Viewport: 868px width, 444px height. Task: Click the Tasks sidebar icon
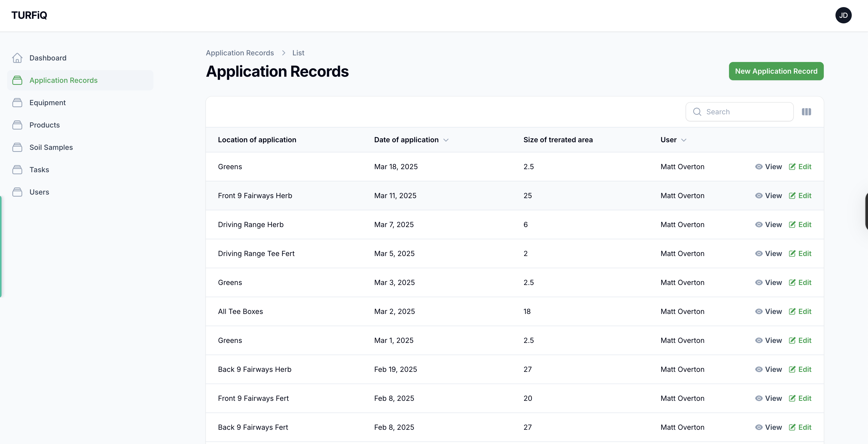18,169
